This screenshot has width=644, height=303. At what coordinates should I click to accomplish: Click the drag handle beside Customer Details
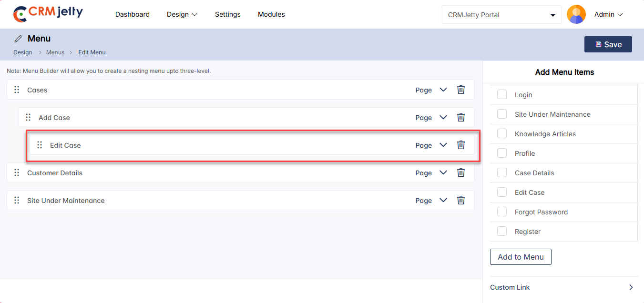(17, 172)
